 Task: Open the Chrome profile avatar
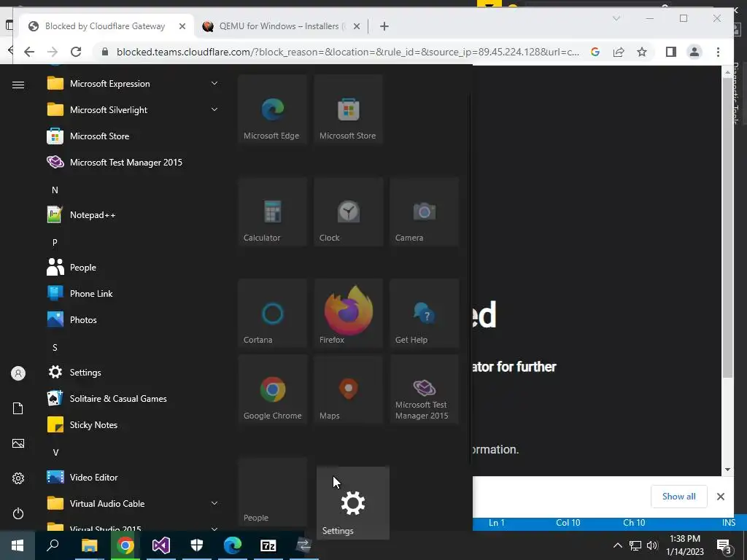tap(694, 52)
